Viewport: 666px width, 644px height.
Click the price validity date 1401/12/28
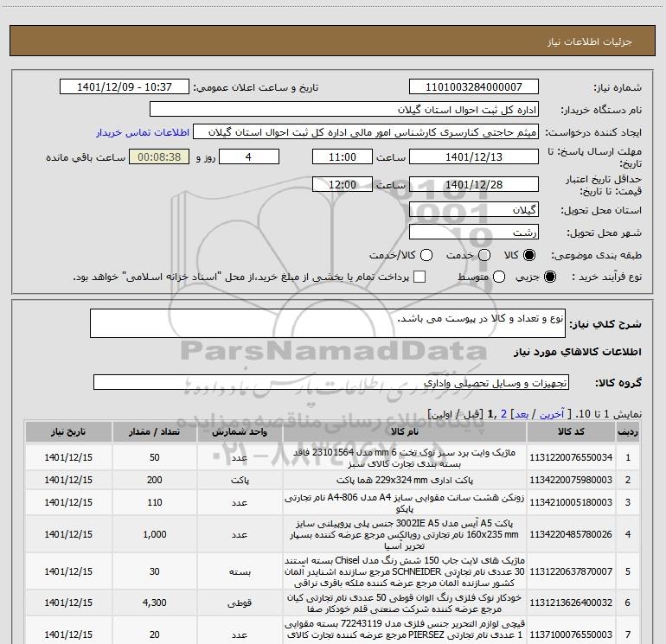[474, 184]
